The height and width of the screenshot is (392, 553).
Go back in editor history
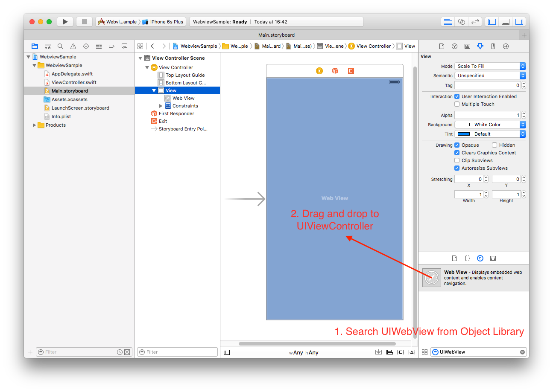pyautogui.click(x=152, y=46)
